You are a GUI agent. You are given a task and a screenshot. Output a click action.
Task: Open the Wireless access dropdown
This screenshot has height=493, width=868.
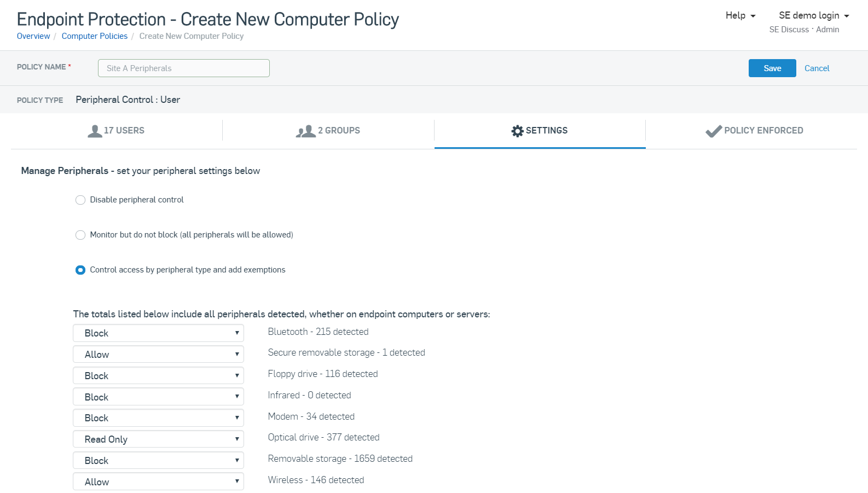tap(158, 482)
